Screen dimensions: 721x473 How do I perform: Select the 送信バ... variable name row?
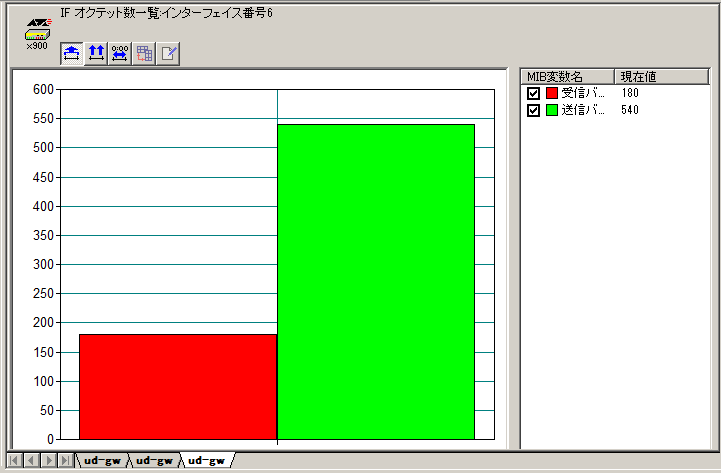tap(583, 110)
